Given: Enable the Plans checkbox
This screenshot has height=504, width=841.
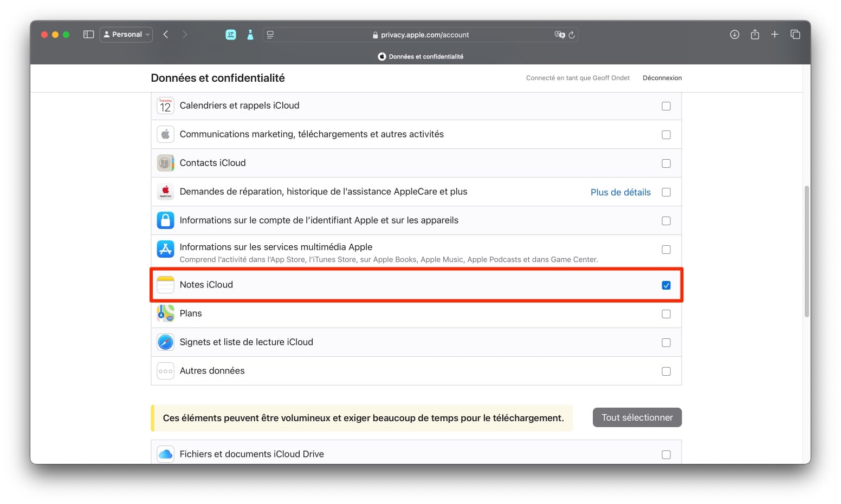Looking at the screenshot, I should (x=666, y=314).
